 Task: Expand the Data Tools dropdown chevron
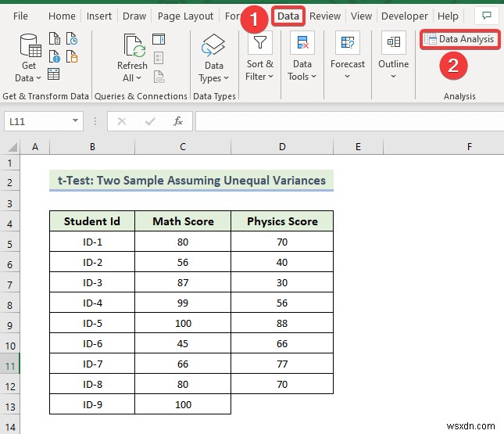(313, 77)
